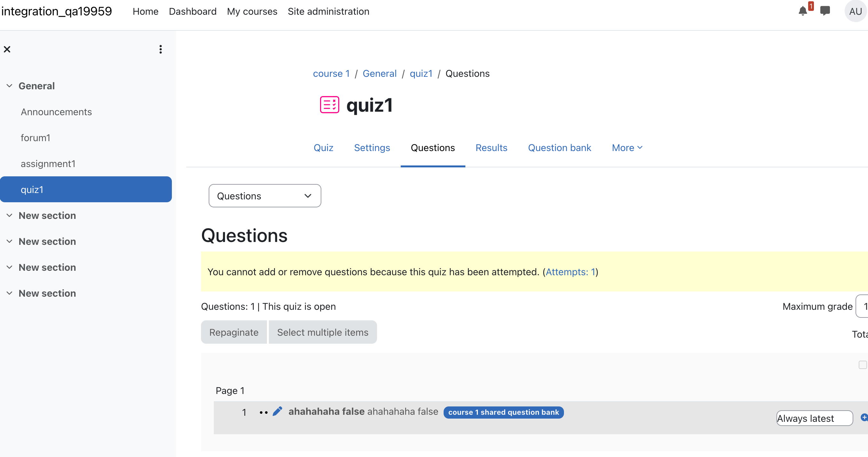The width and height of the screenshot is (868, 457).
Task: Open the notifications bell icon
Action: [803, 11]
